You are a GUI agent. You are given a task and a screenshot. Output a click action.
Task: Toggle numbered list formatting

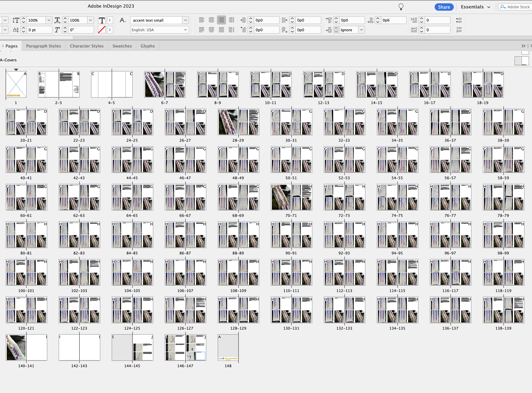click(459, 30)
